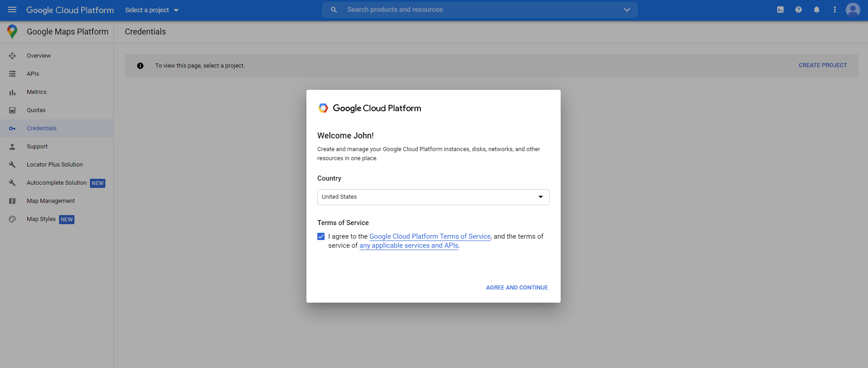Click the CREATE PROJECT button

[x=823, y=65]
